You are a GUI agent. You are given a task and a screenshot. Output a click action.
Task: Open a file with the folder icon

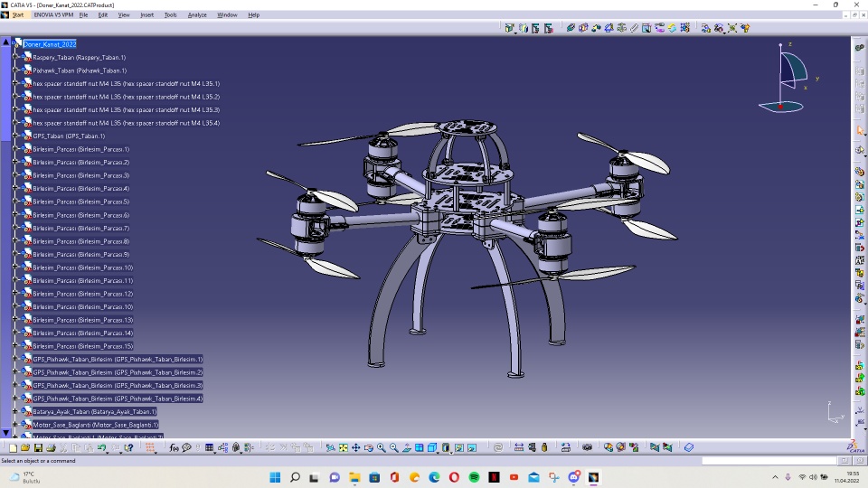pyautogui.click(x=25, y=447)
